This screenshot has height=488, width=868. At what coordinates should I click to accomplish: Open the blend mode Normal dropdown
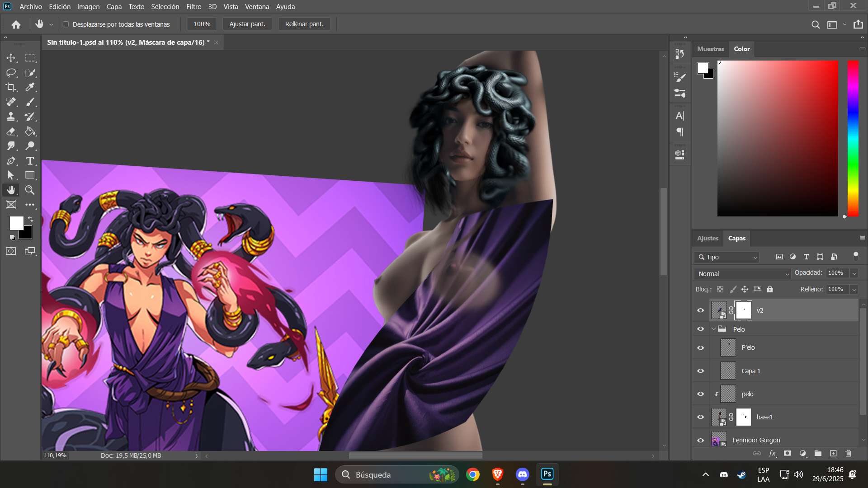point(743,274)
